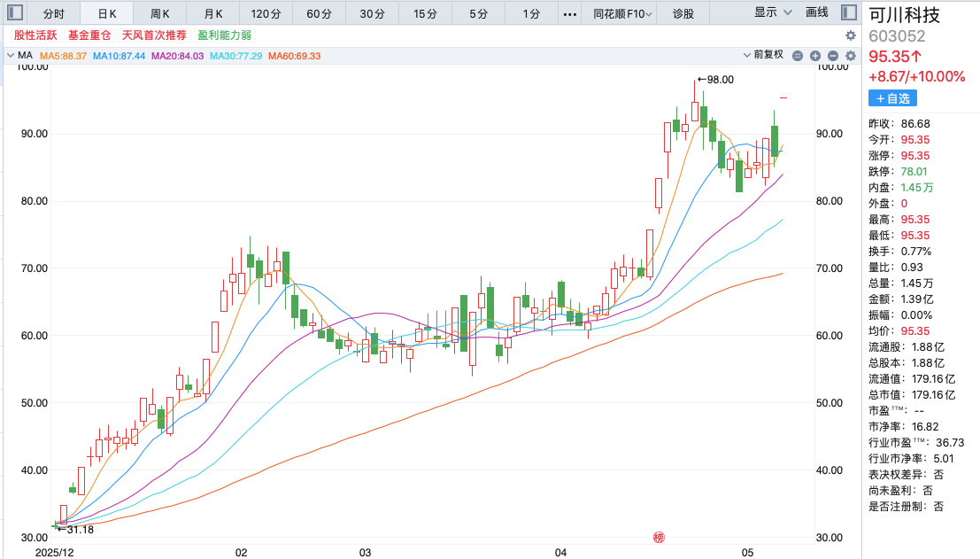
Task: Switch to the 分时 intraday tab
Action: pyautogui.click(x=54, y=14)
